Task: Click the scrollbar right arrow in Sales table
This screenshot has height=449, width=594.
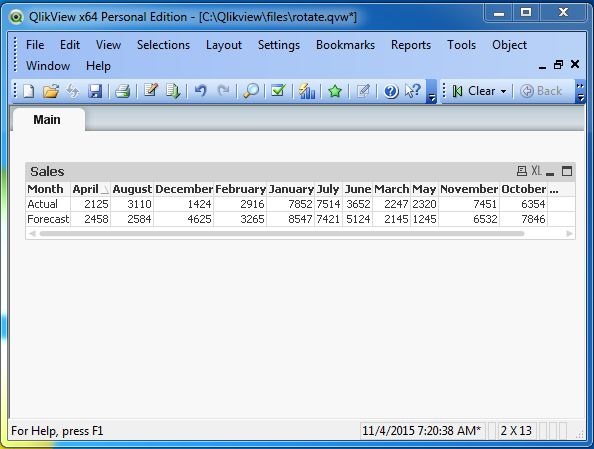Action: (x=569, y=234)
